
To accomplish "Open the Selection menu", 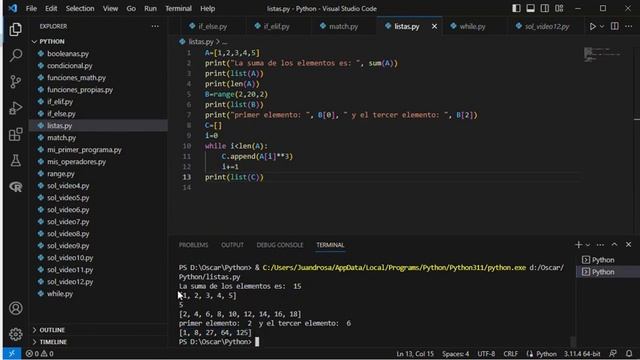I will coord(80,8).
